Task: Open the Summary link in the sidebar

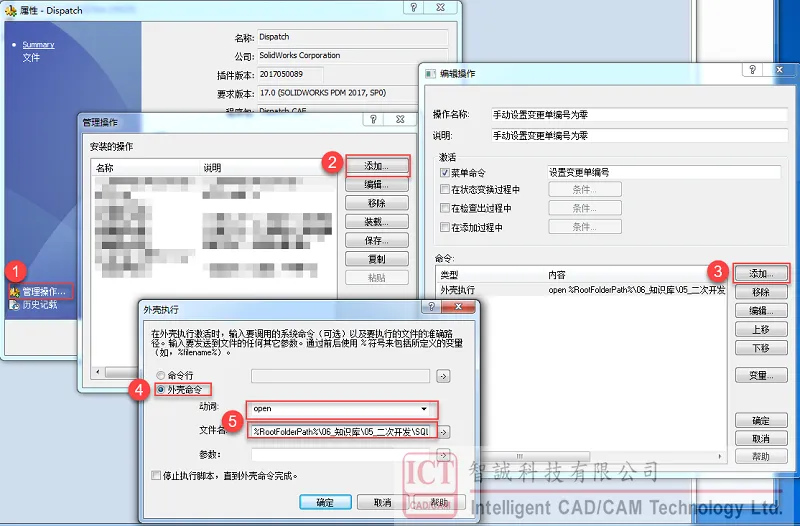Action: point(38,45)
